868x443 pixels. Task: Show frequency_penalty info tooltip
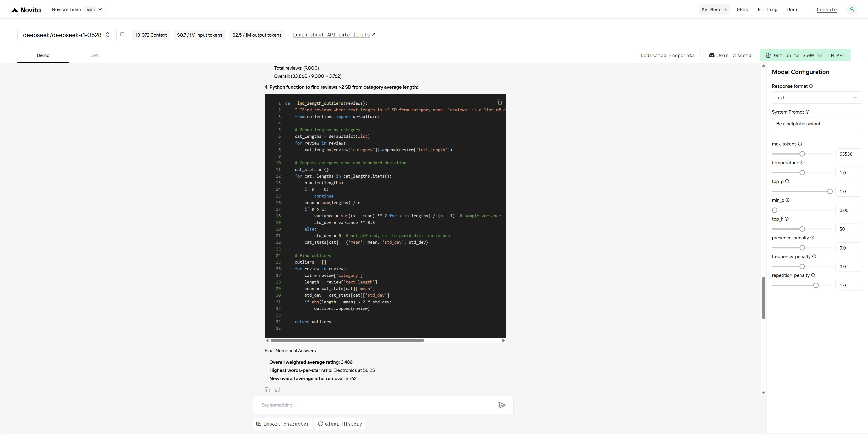(x=814, y=256)
